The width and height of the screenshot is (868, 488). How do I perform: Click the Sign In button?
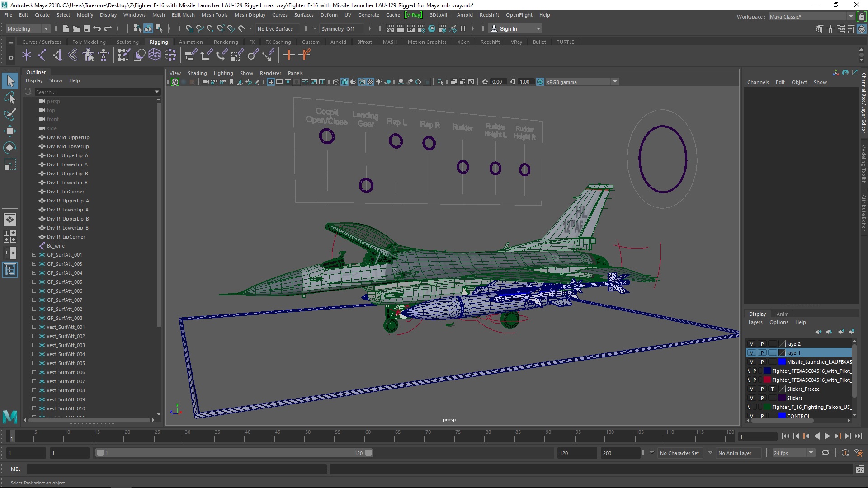point(508,28)
